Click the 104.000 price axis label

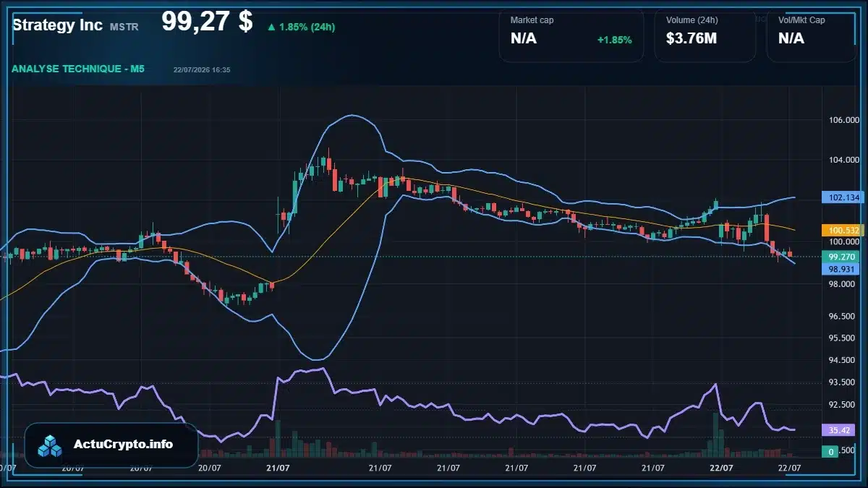843,160
